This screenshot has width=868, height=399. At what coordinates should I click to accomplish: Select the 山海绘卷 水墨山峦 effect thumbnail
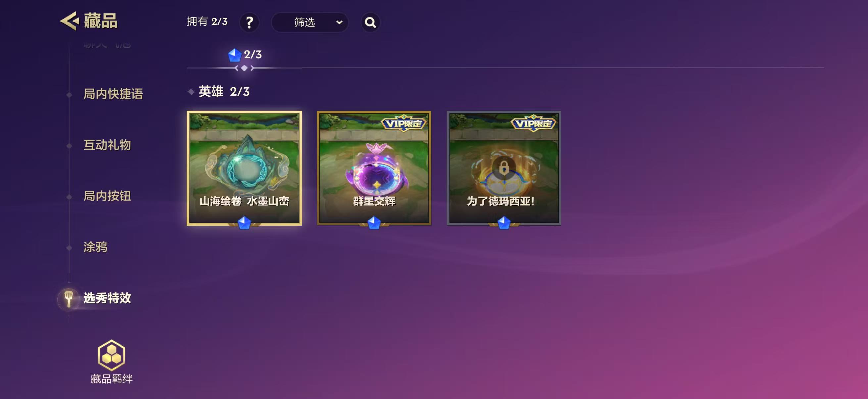pyautogui.click(x=244, y=168)
